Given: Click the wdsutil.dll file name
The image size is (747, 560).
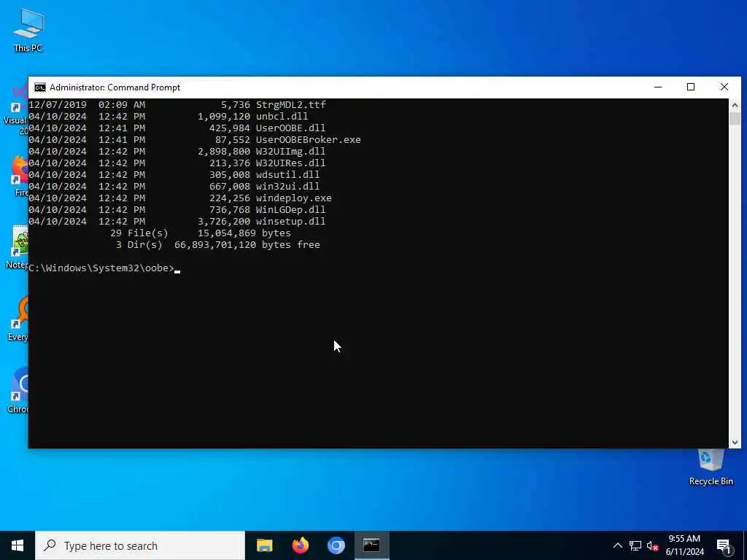Looking at the screenshot, I should 287,175.
